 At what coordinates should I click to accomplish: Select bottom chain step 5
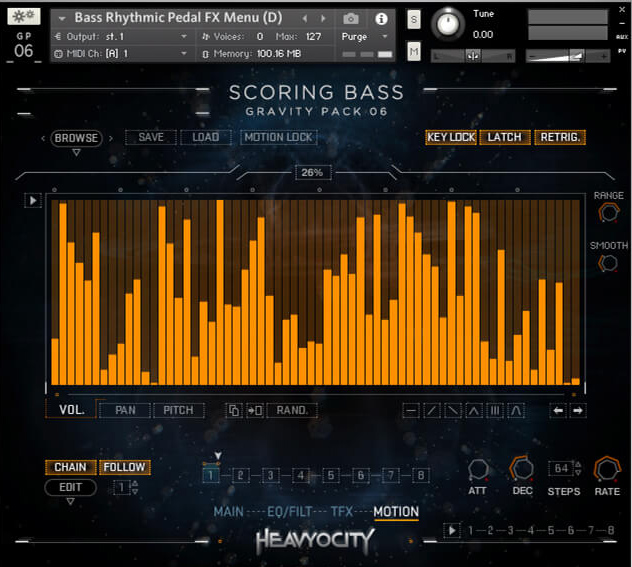pos(551,530)
